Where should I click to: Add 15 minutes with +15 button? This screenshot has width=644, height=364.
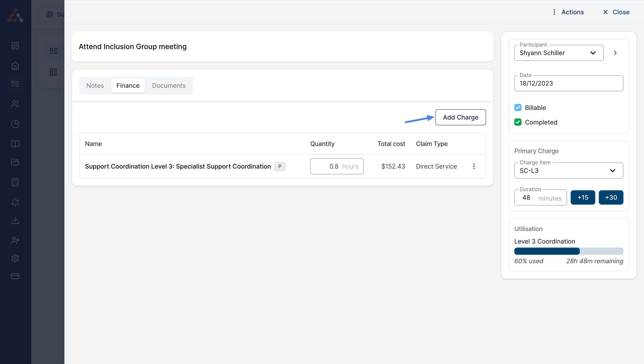click(x=583, y=197)
